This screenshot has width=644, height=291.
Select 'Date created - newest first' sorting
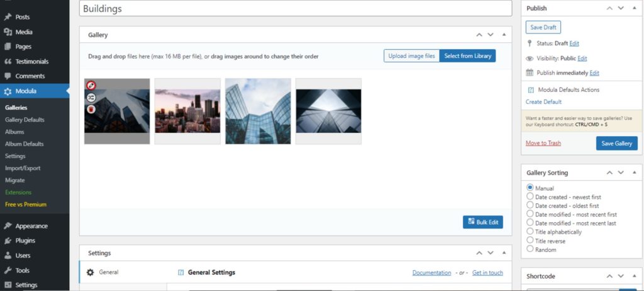[530, 197]
